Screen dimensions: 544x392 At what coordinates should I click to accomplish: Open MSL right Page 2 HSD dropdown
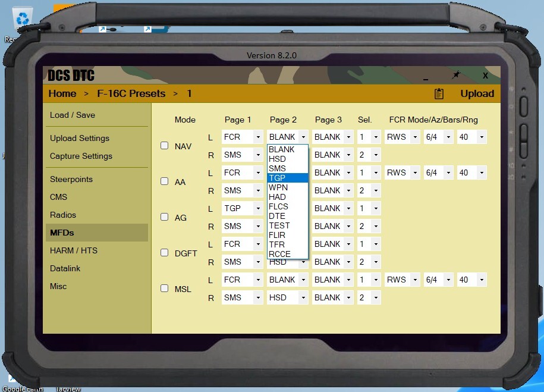click(x=288, y=297)
